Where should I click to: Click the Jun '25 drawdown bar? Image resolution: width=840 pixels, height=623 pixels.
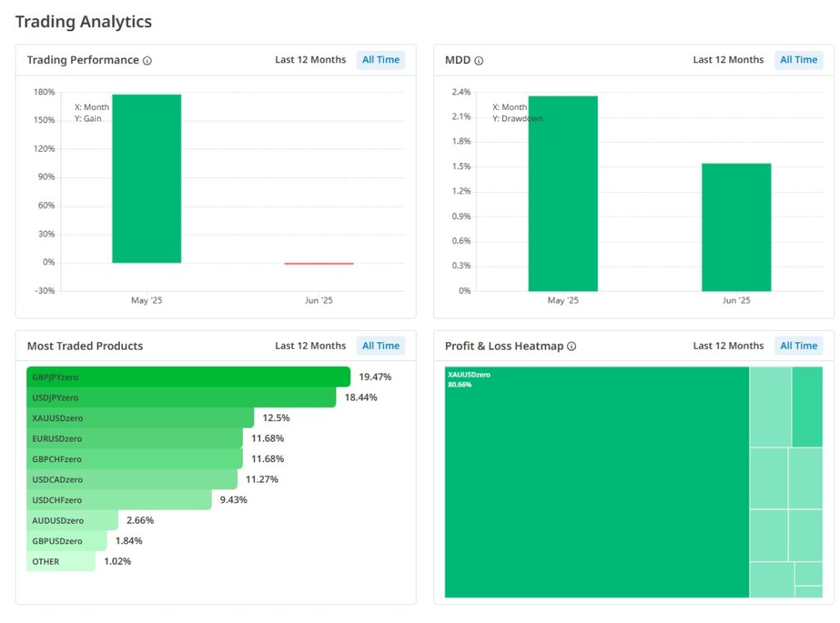(x=736, y=227)
